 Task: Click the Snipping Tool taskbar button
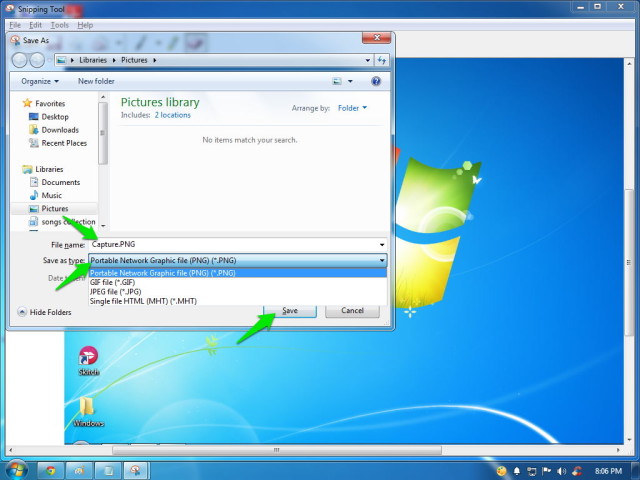point(136,471)
